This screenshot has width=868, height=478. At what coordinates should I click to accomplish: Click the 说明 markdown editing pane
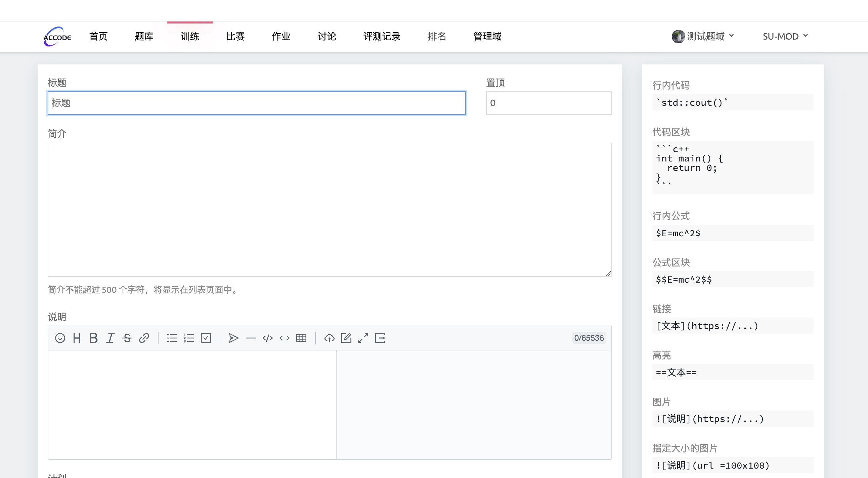192,404
